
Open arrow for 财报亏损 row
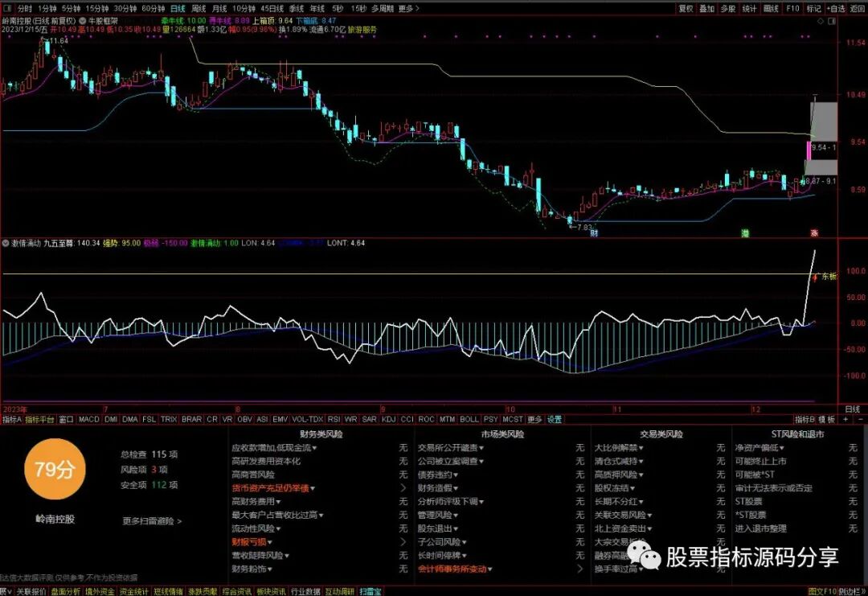[x=403, y=542]
